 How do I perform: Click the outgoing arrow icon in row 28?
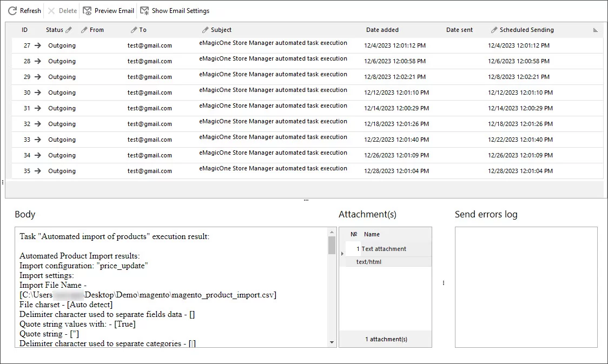(38, 61)
